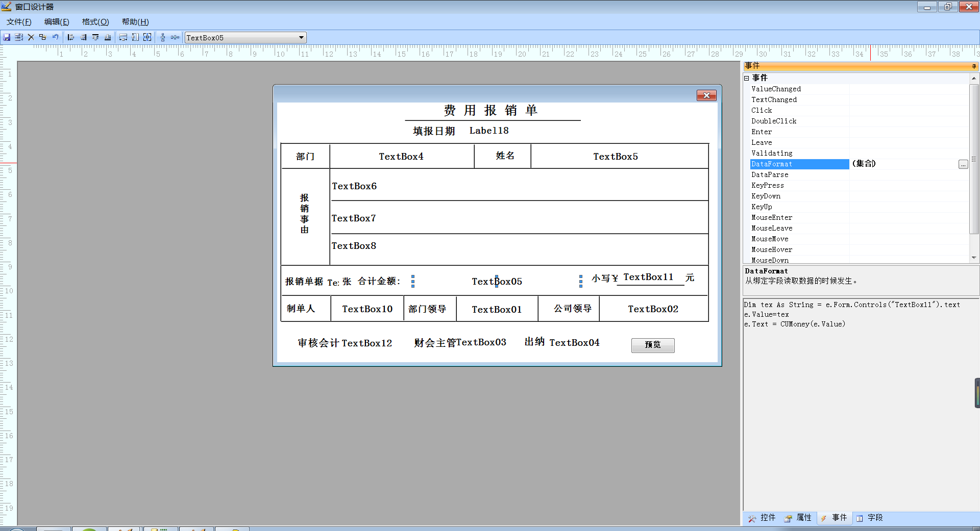Select the Label18 date label
This screenshot has width=980, height=531.
(489, 131)
